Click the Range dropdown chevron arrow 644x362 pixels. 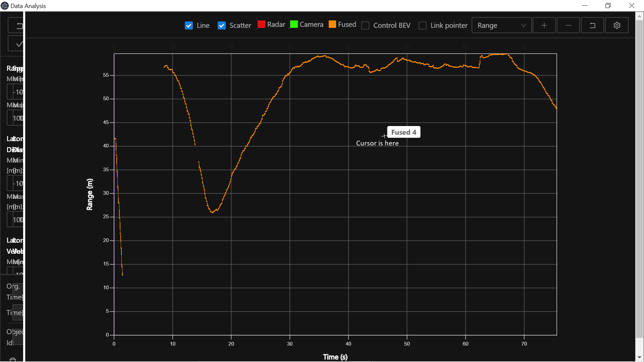tap(523, 25)
